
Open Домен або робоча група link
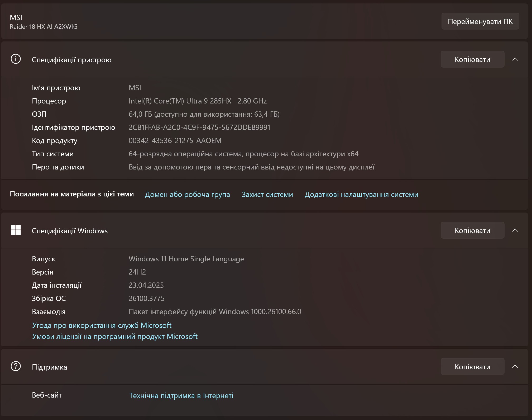pos(187,195)
